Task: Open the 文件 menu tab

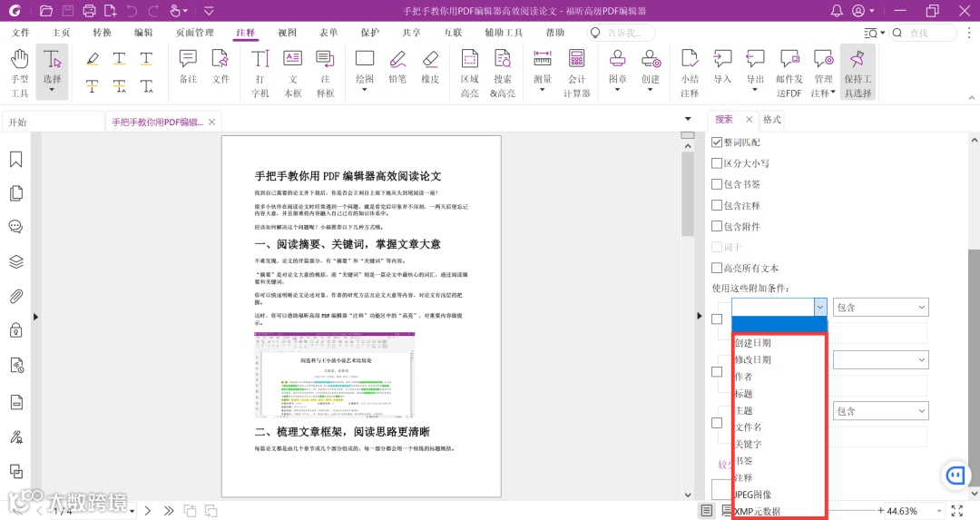Action: (21, 33)
